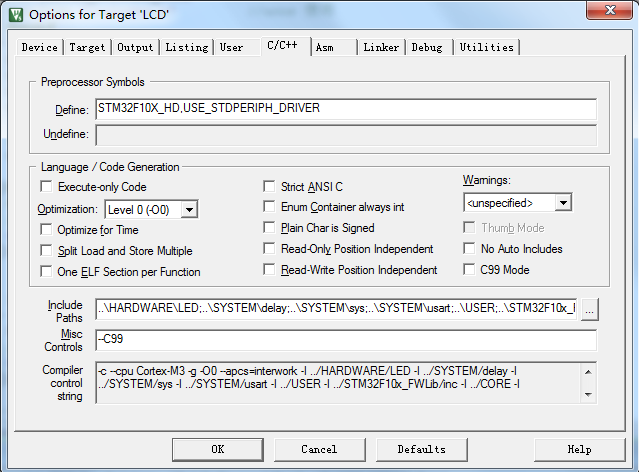
Task: Enable Read-Write Position Independent
Action: (269, 269)
